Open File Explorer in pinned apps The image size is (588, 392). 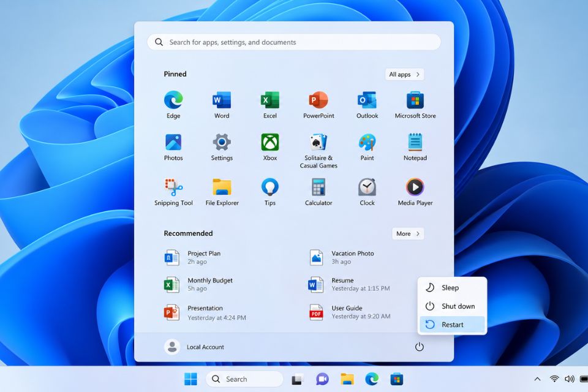222,192
